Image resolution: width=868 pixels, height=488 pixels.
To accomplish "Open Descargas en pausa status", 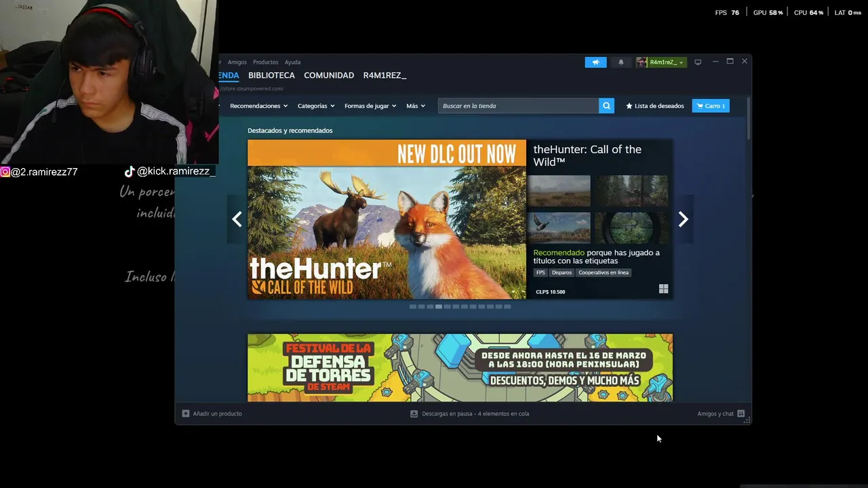I will [475, 413].
